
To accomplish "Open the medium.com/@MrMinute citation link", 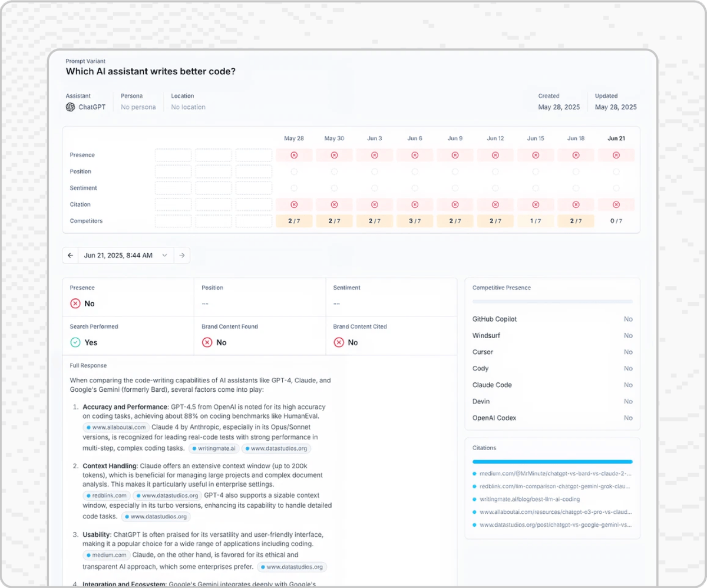I will (553, 473).
